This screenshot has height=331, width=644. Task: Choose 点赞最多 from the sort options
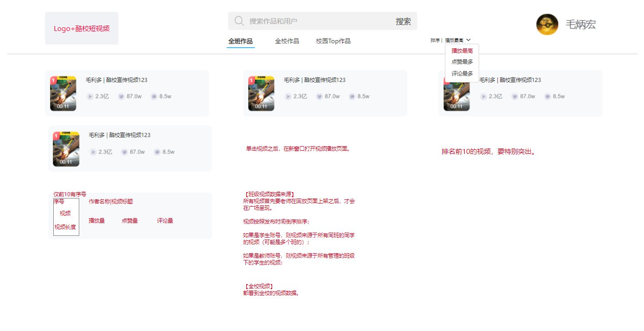[x=462, y=62]
